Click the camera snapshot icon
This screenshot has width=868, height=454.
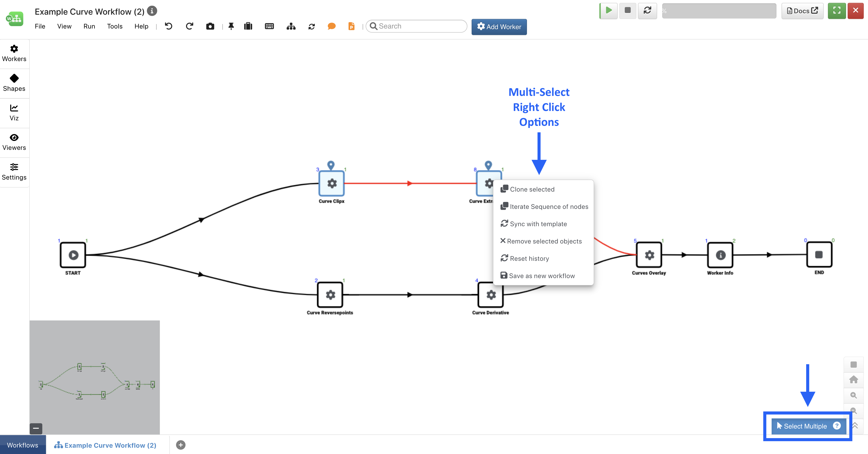click(210, 26)
